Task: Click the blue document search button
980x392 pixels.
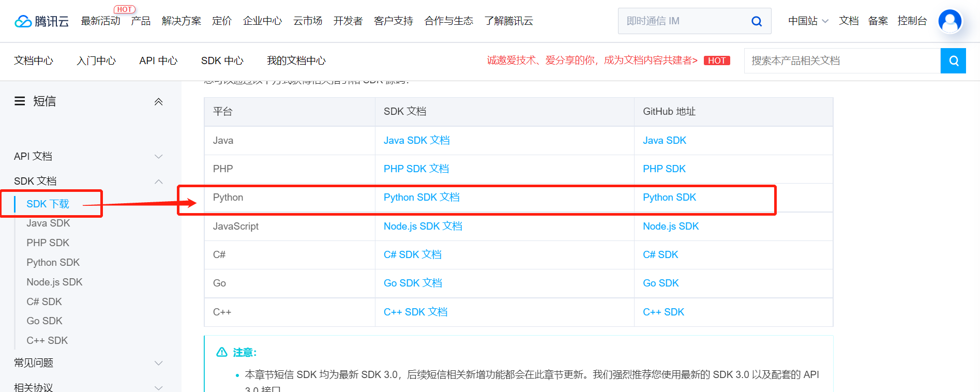Action: [953, 61]
